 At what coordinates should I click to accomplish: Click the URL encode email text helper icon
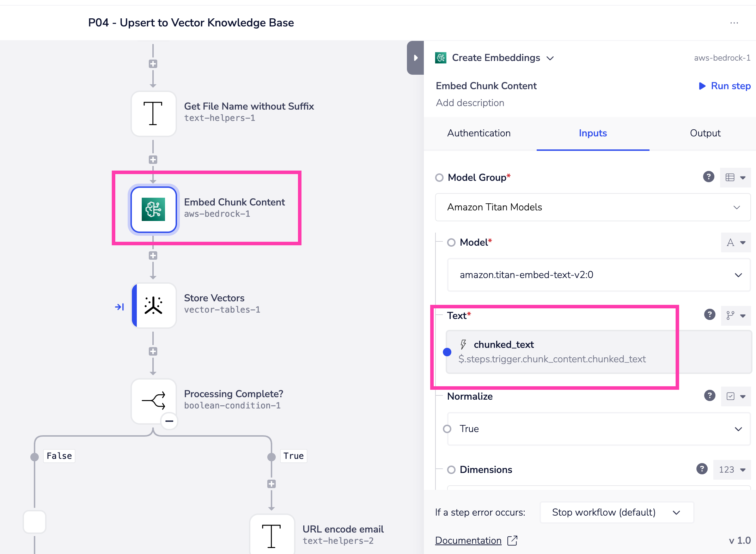pyautogui.click(x=272, y=536)
